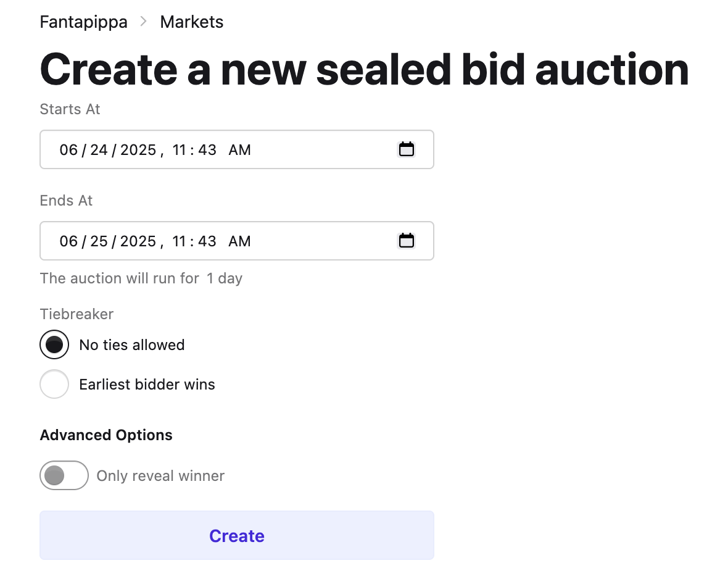This screenshot has width=728, height=584.
Task: Select minutes 43 in Starts At
Action: tap(207, 149)
